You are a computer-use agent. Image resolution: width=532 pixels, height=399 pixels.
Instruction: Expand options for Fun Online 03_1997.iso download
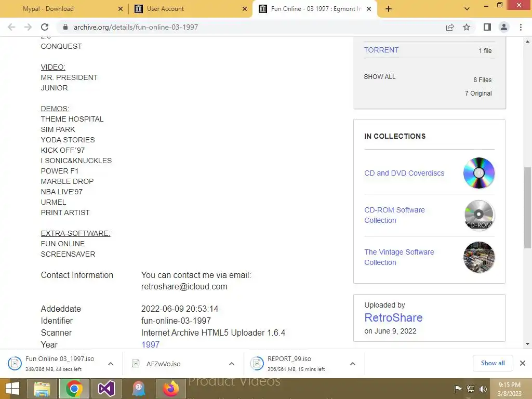click(111, 364)
